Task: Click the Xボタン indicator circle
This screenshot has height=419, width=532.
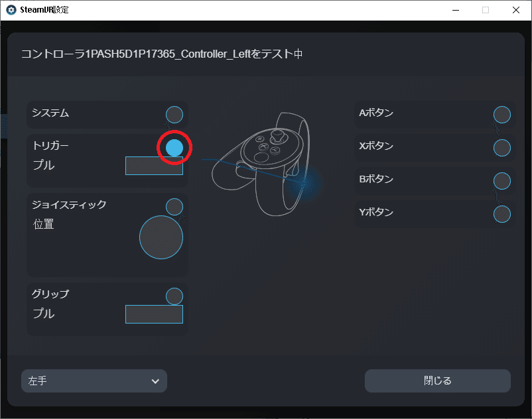Action: tap(502, 148)
